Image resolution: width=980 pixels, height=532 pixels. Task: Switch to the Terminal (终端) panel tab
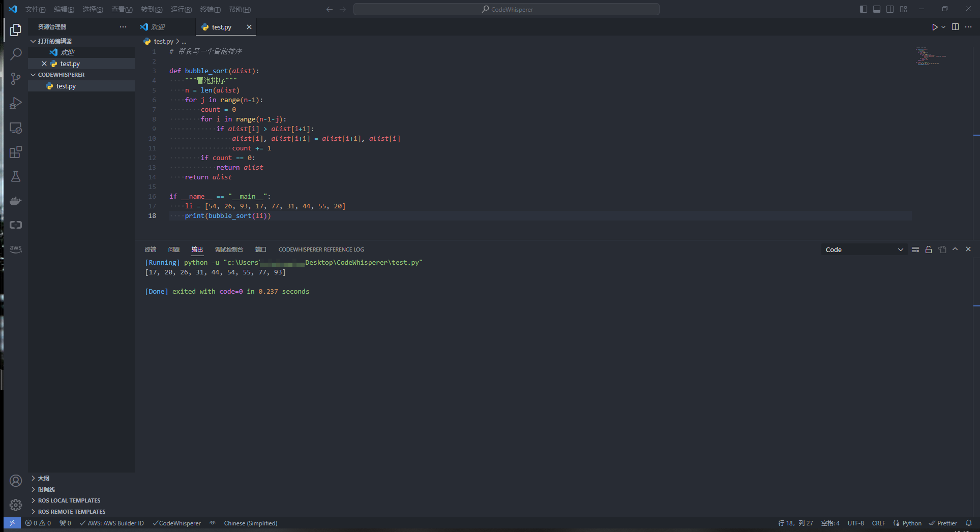(x=151, y=249)
